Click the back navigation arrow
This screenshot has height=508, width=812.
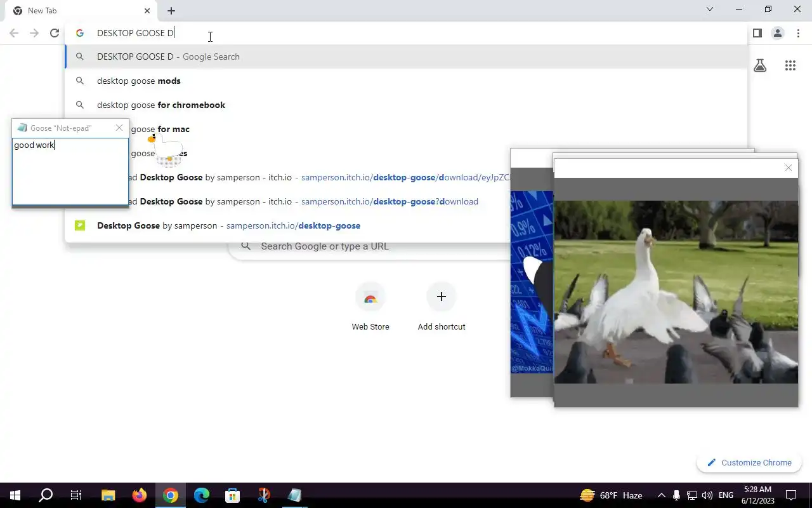point(14,33)
